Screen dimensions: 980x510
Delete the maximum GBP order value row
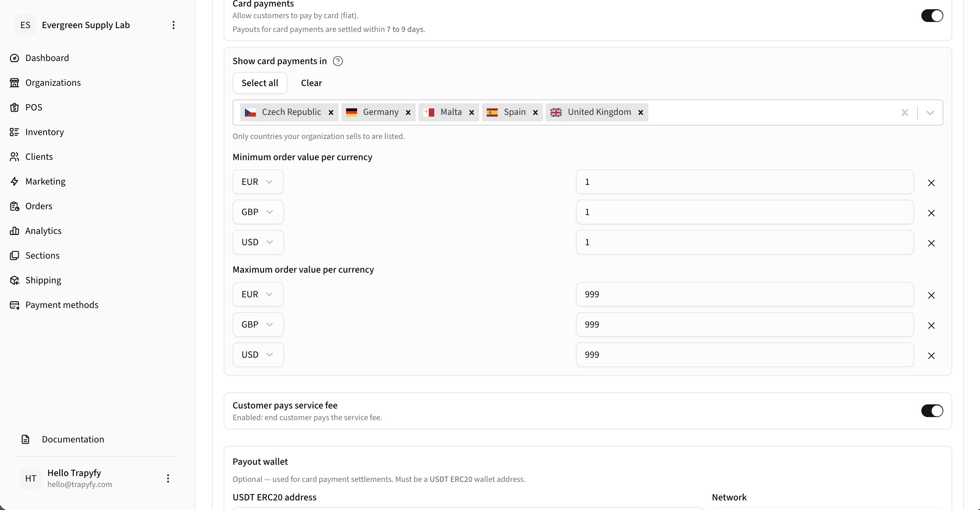tap(931, 325)
